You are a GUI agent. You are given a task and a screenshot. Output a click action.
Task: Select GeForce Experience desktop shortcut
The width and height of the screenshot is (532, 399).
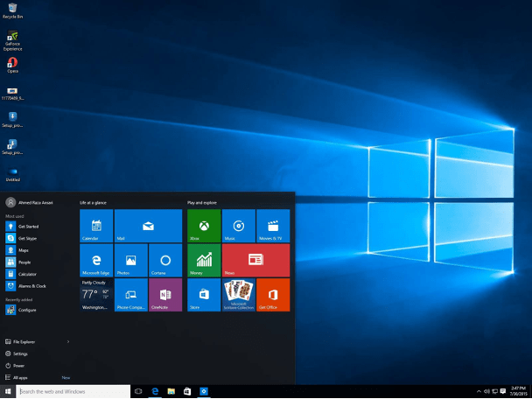tap(12, 41)
